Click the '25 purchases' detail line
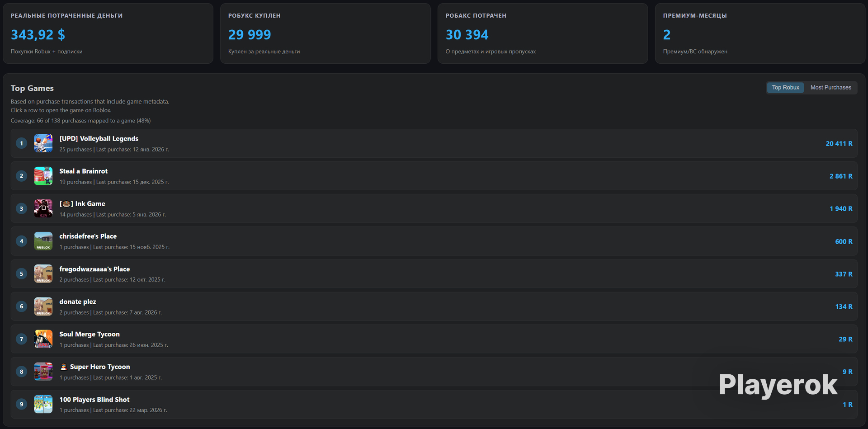The width and height of the screenshot is (868, 429). [x=114, y=150]
